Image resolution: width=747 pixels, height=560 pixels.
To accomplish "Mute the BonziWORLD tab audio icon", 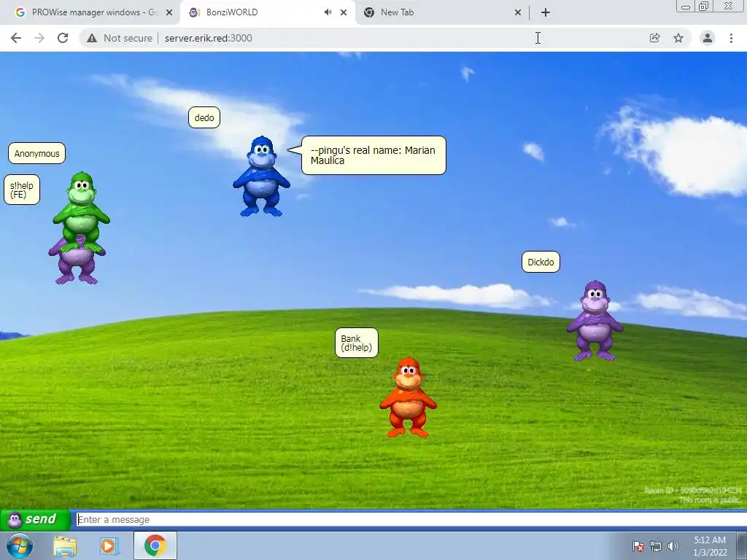I will point(328,12).
